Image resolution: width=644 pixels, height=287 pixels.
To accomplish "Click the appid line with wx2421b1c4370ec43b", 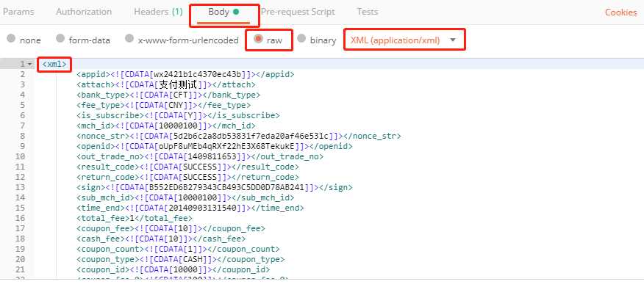I will coord(185,75).
